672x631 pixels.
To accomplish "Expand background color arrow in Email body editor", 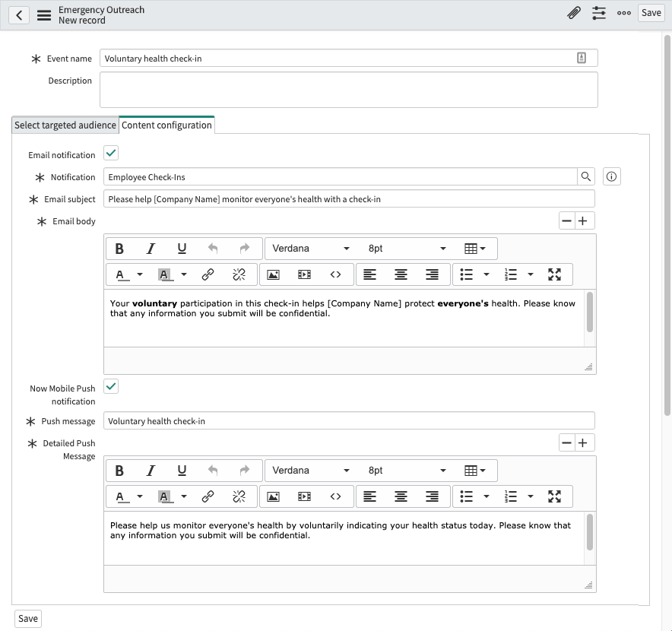I will (x=184, y=274).
